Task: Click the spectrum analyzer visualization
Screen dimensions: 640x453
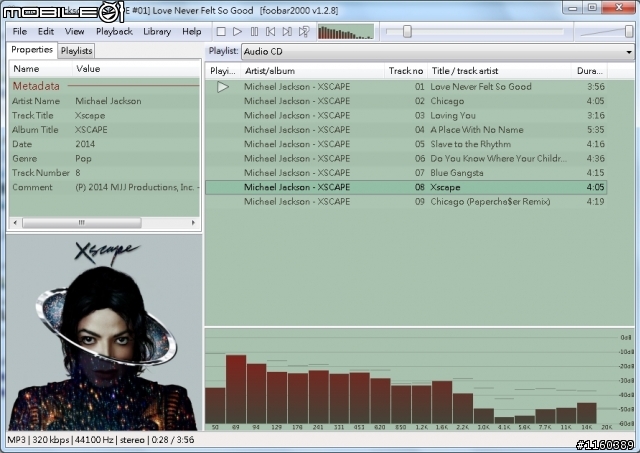Action: click(x=419, y=379)
